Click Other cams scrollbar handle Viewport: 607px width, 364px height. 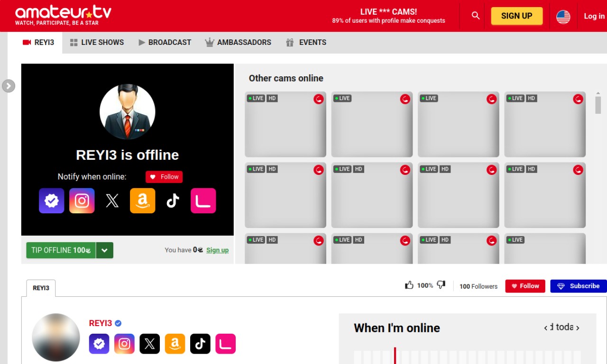click(598, 105)
